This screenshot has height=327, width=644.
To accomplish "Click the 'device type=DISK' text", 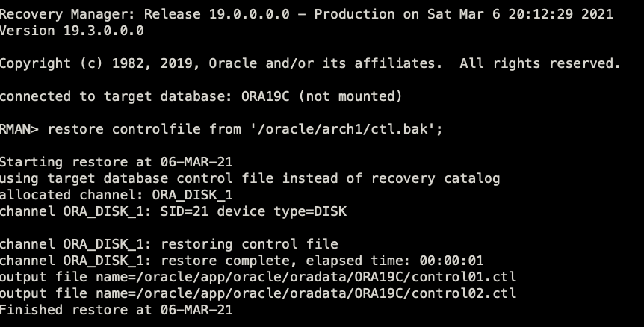I will pos(282,211).
